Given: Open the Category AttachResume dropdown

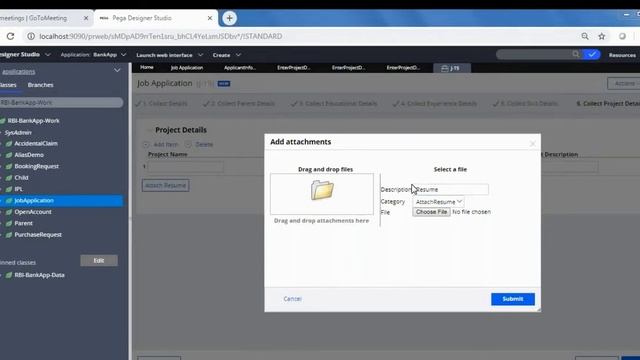Looking at the screenshot, I should coord(438,202).
